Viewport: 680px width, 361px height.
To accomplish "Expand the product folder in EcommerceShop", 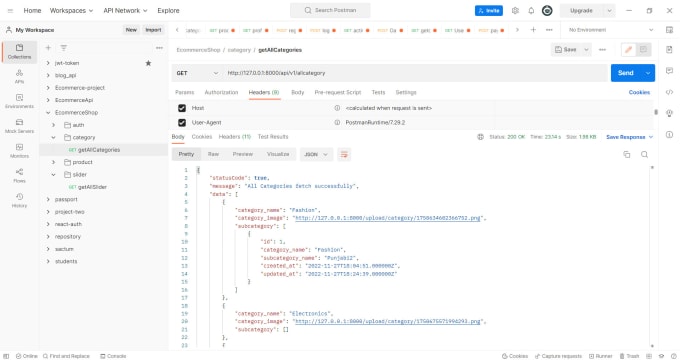I will coord(53,162).
